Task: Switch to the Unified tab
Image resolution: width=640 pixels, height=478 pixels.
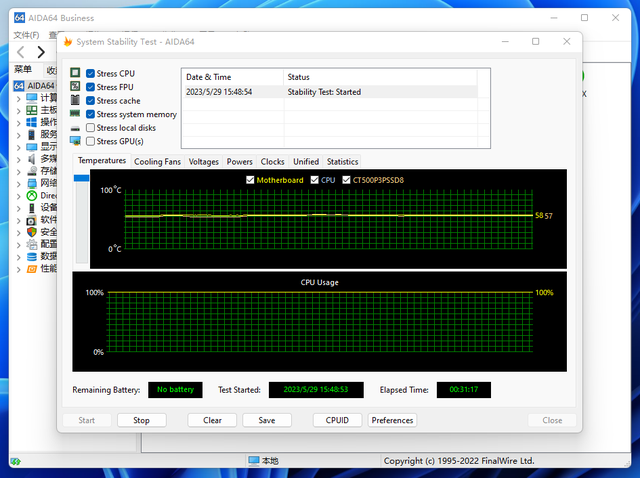Action: point(306,162)
